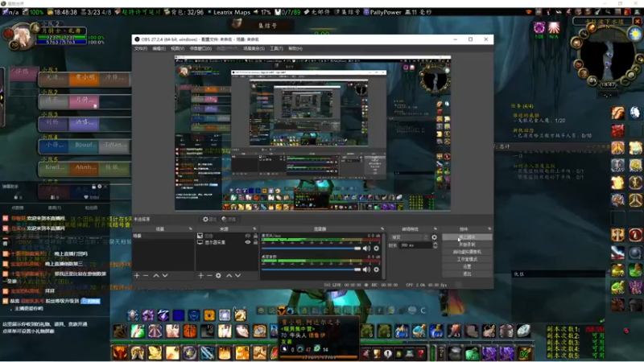Click Start Virtual Camera button
Screen dimensions: 644x362
(467, 252)
